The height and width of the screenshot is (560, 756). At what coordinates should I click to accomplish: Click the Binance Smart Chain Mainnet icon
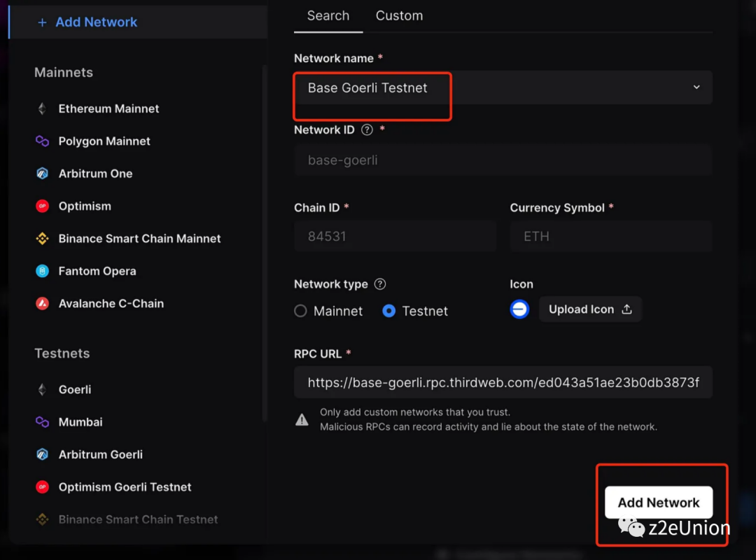tap(42, 239)
